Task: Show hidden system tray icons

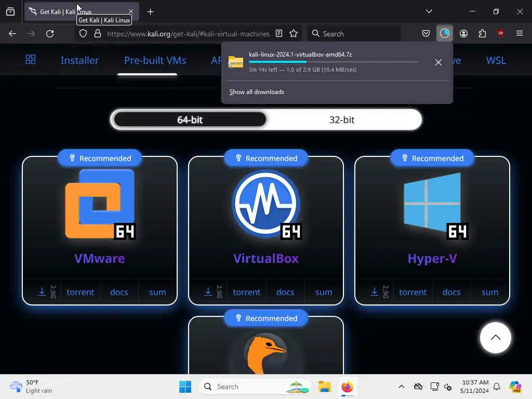Action: click(x=402, y=387)
